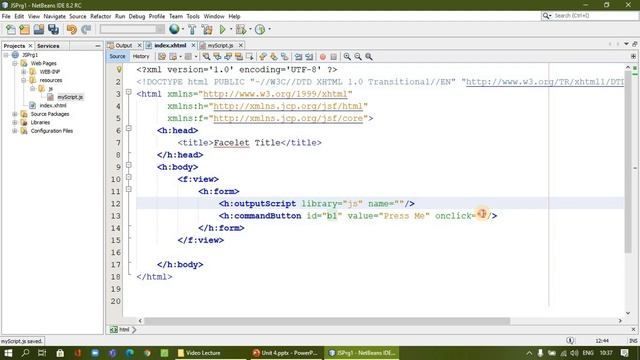Click the Debug Project toolbar icon
The width and height of the screenshot is (640, 360).
[241, 29]
